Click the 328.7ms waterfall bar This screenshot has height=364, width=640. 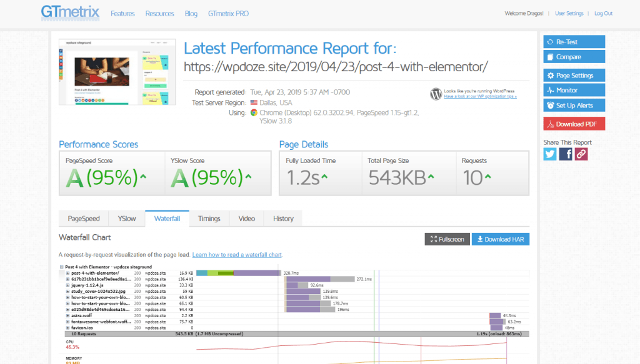[x=239, y=273]
